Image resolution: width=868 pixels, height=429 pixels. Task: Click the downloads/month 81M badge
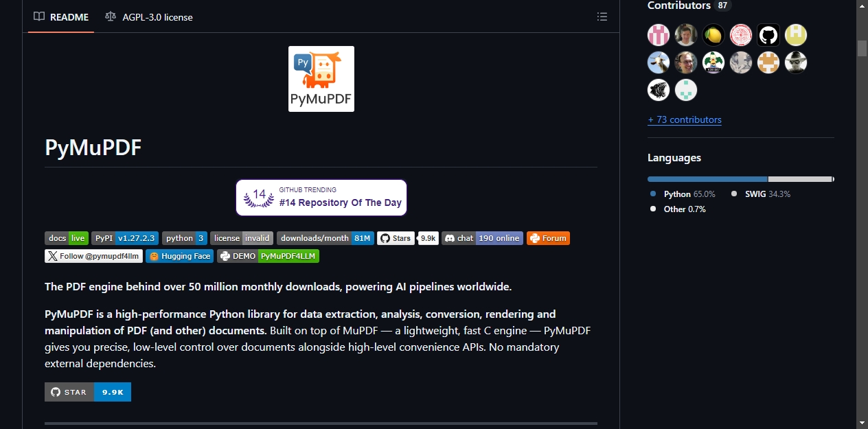[325, 238]
